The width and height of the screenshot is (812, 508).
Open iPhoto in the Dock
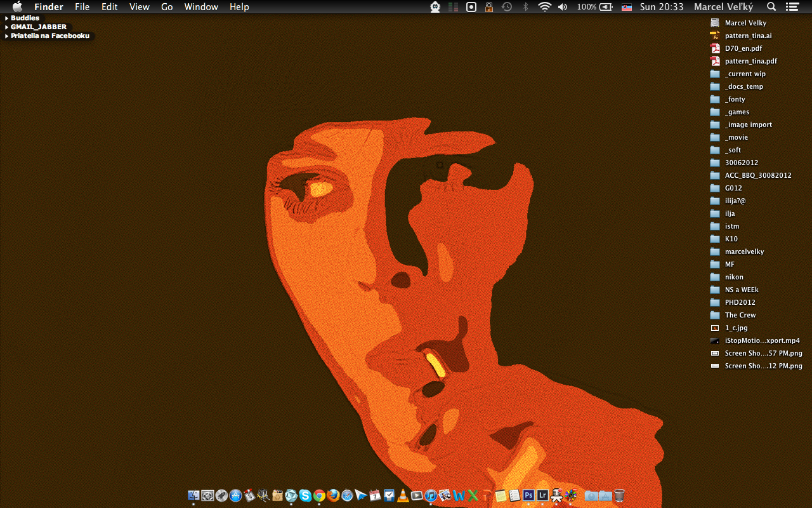445,495
